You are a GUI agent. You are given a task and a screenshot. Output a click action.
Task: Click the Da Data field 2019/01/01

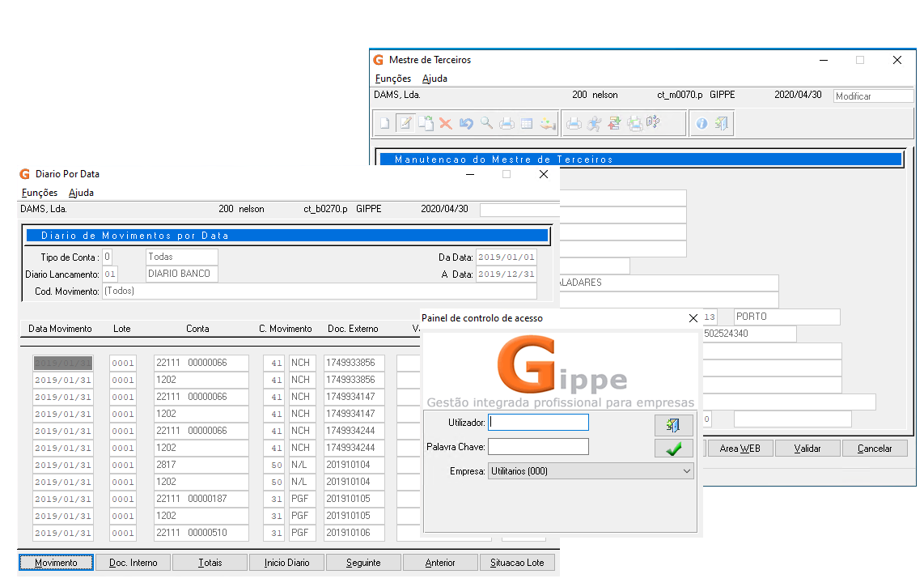coord(507,257)
